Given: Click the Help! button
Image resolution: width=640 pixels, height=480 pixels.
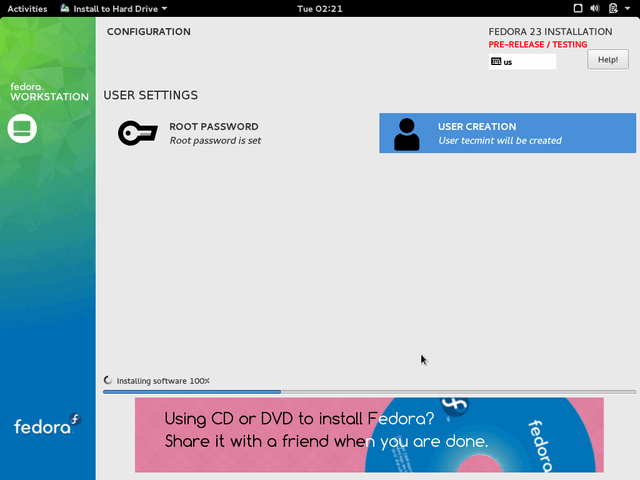Looking at the screenshot, I should [608, 60].
